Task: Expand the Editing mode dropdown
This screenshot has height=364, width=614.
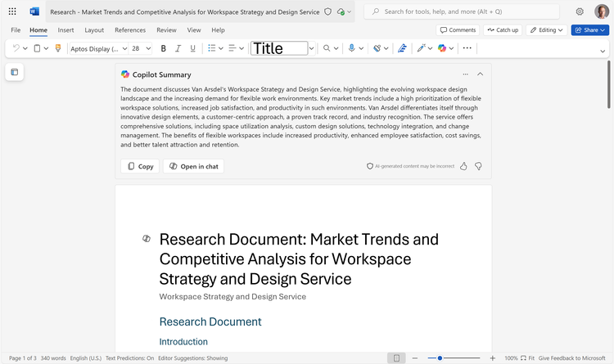Action: point(545,30)
